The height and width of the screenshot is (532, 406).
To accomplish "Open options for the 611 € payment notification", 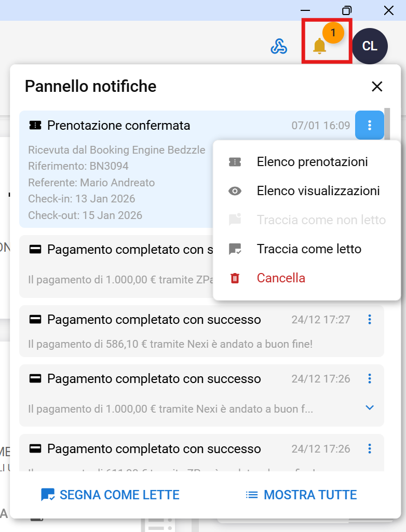I will click(x=370, y=448).
